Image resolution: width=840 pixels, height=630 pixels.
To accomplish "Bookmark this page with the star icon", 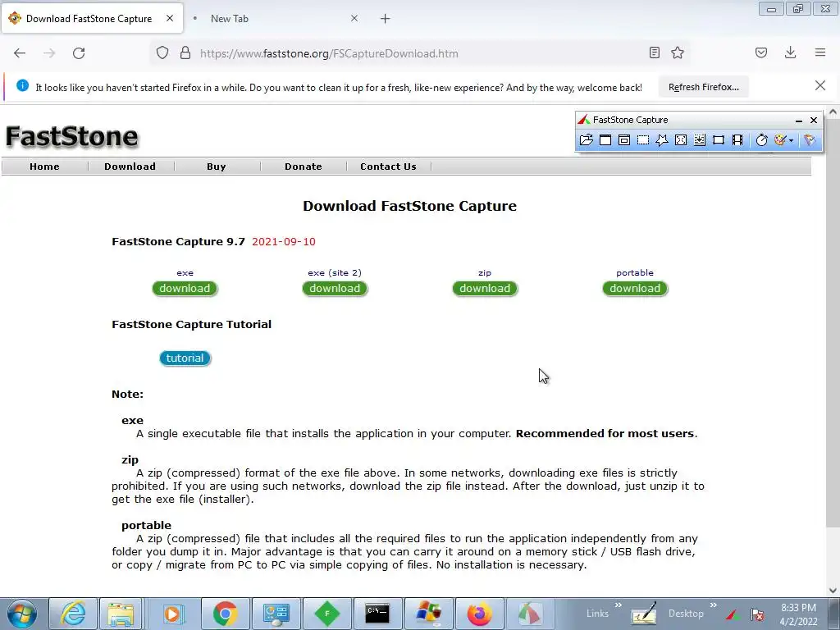I will (x=678, y=52).
